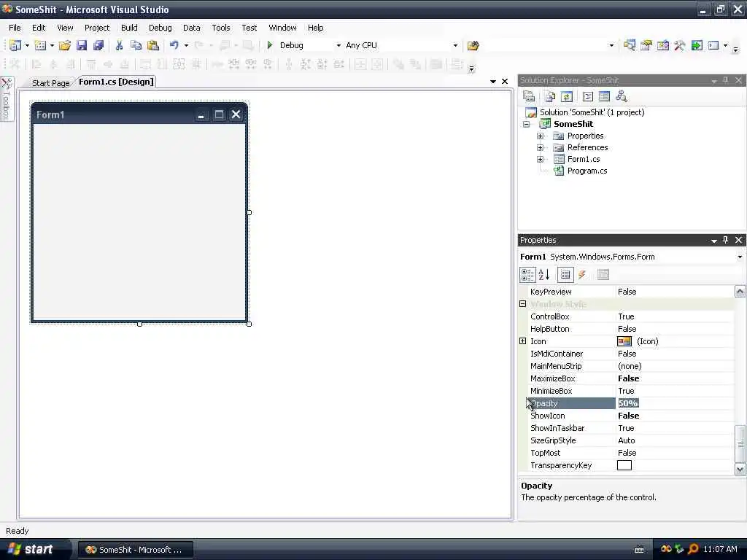
Task: Expand the Properties node in Solution Explorer
Action: (541, 136)
